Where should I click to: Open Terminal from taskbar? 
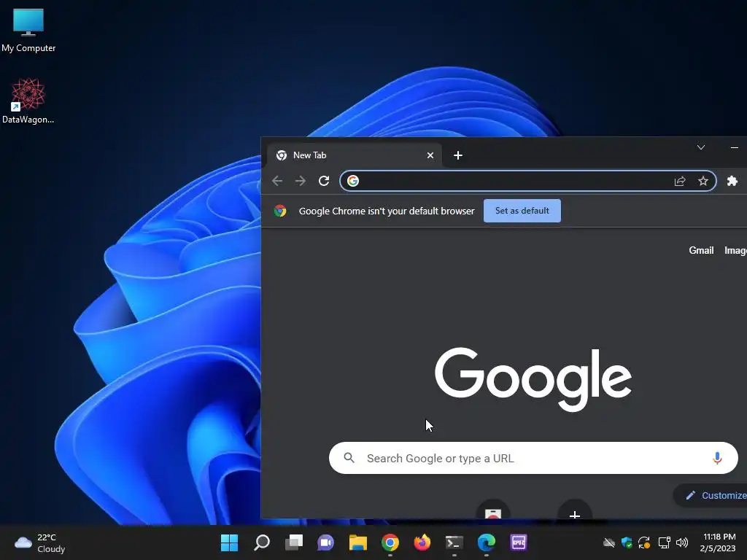tap(454, 542)
